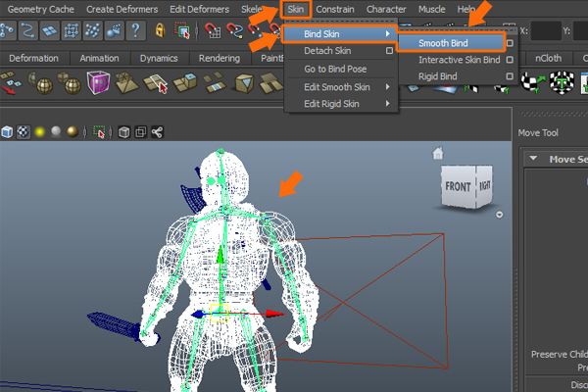Open the Smooth Bind options box
The width and height of the screenshot is (588, 392).
point(509,43)
